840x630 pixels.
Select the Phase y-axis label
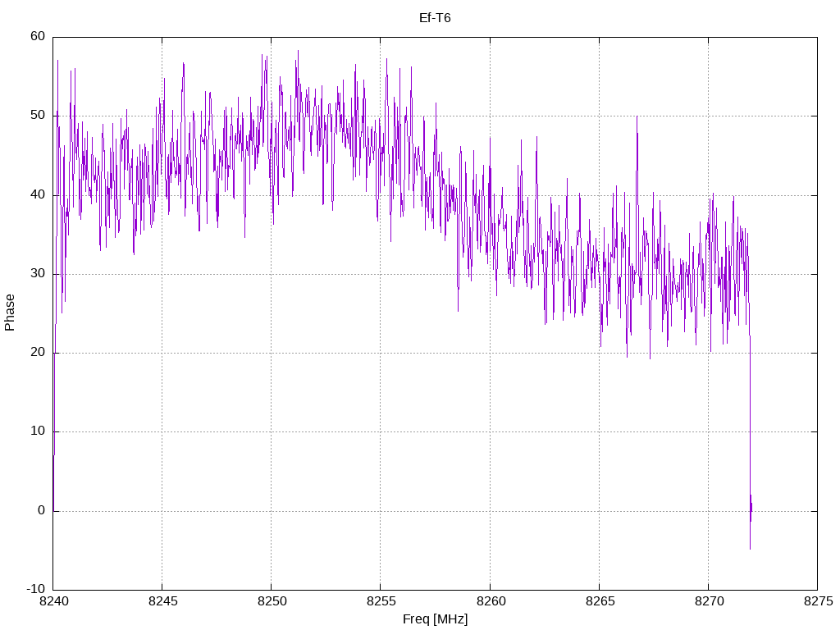coord(10,313)
